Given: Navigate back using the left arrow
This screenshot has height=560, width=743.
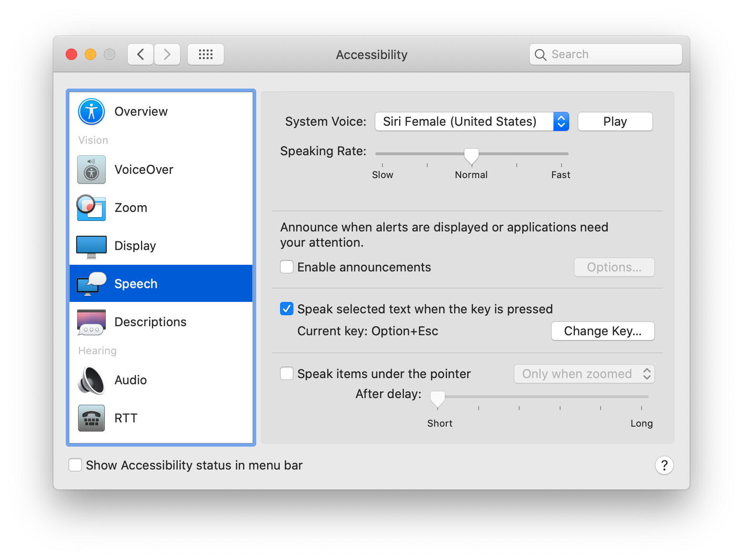Looking at the screenshot, I should pos(140,54).
